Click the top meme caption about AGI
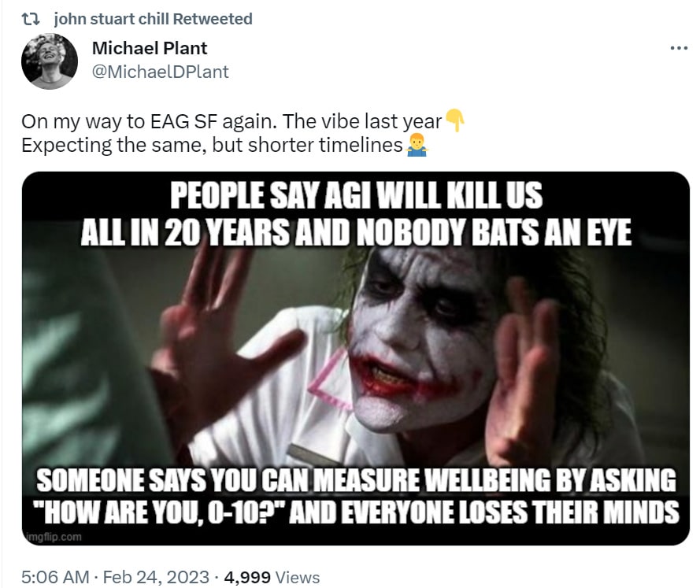 coord(356,213)
